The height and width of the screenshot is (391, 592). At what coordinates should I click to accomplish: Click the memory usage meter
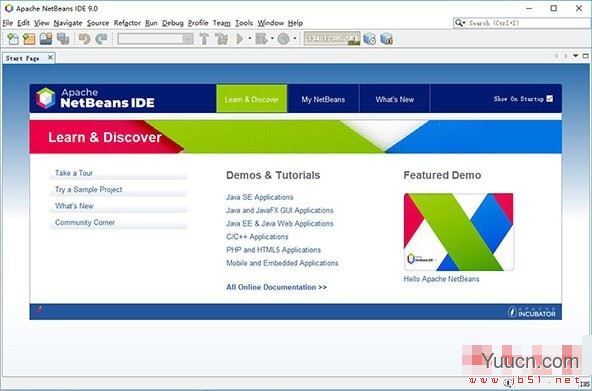(332, 38)
